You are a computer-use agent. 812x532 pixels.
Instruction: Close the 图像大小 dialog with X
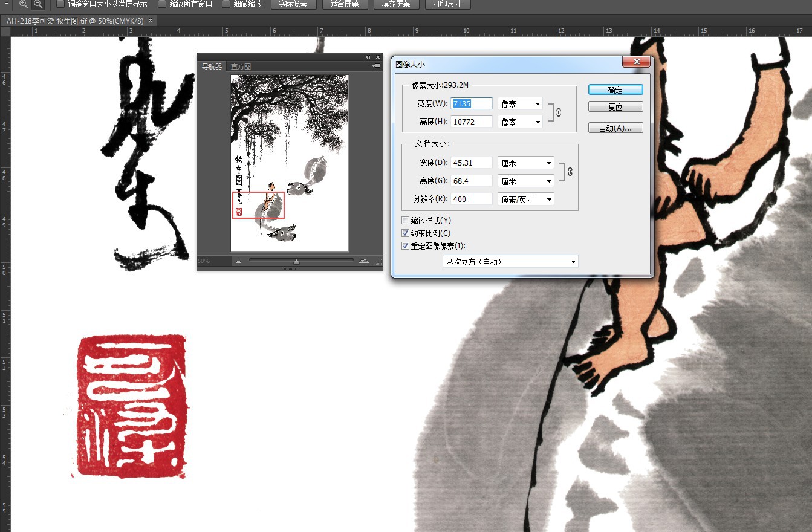pos(637,62)
